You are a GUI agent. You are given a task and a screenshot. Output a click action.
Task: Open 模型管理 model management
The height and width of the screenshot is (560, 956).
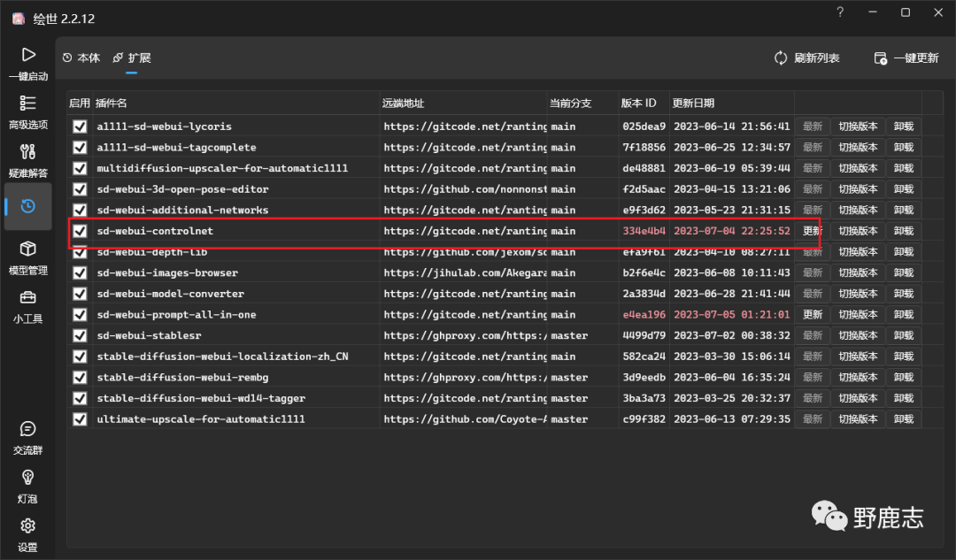[x=28, y=257]
